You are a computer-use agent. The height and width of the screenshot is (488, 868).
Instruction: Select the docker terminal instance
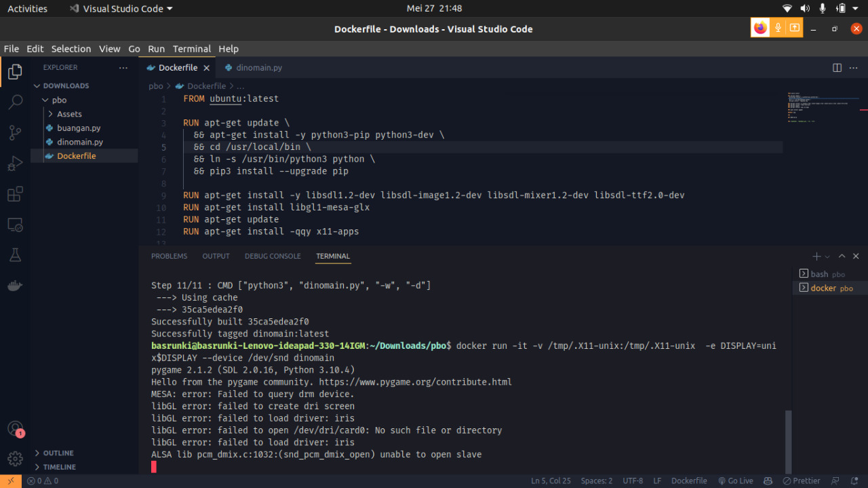tap(830, 288)
